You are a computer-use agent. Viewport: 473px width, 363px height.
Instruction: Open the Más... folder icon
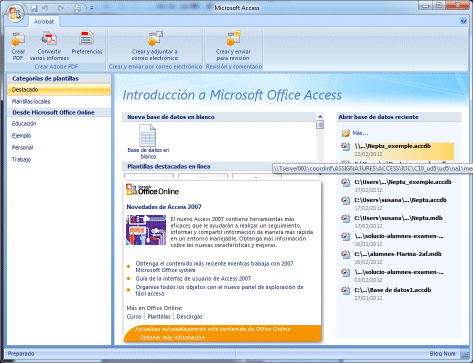346,133
